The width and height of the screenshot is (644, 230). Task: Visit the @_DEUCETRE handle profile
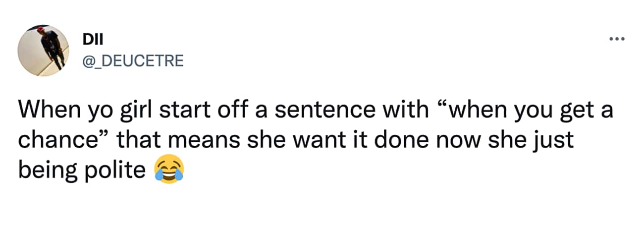[x=133, y=60]
